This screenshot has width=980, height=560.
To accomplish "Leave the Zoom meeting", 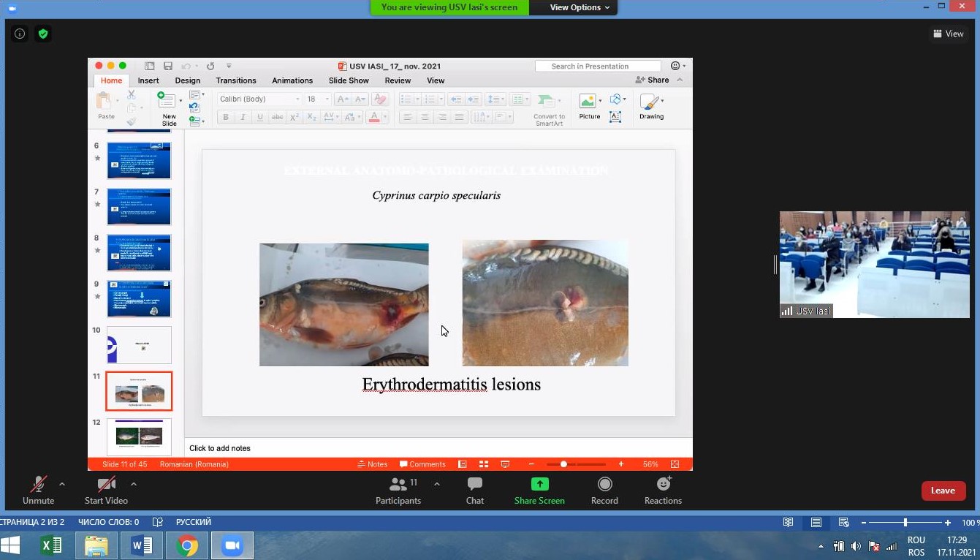I will pyautogui.click(x=943, y=491).
